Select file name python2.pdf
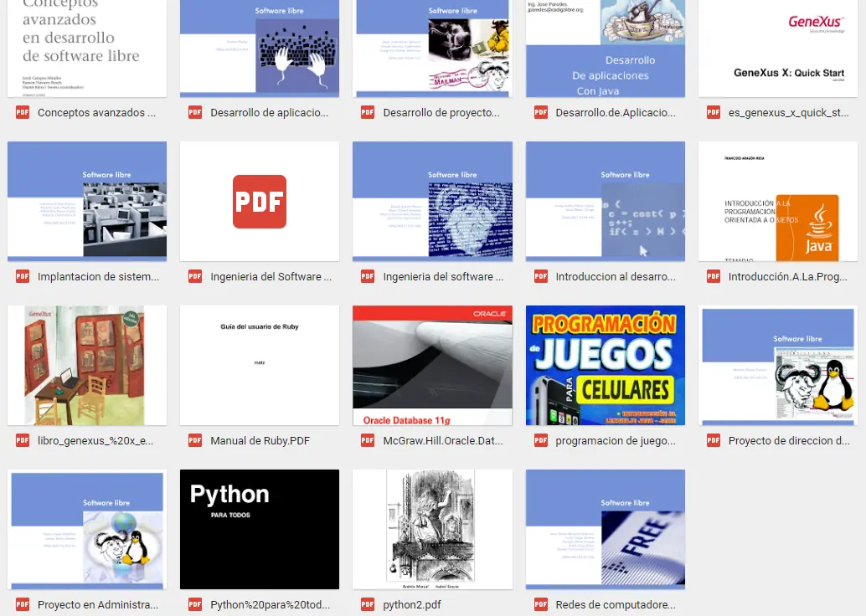 point(412,604)
